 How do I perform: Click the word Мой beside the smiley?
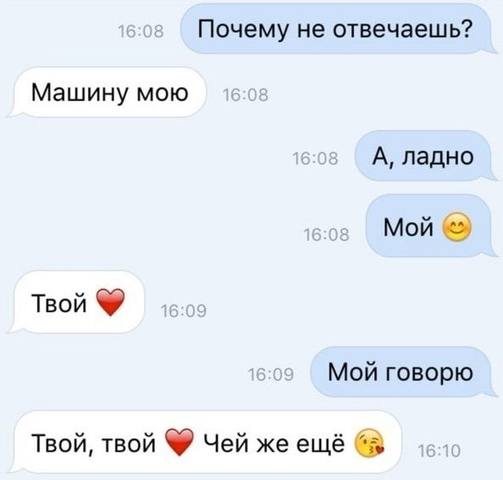coord(408,227)
